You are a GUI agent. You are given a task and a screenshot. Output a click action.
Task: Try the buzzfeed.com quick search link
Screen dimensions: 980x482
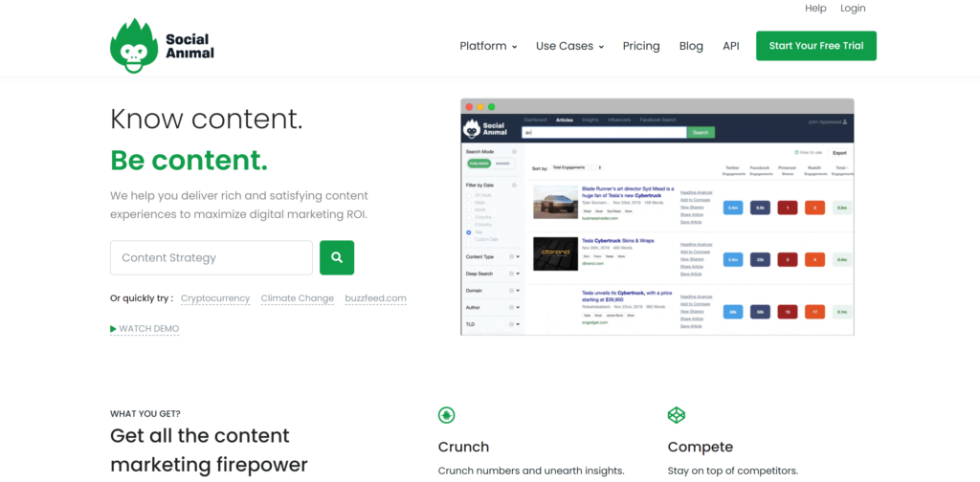375,298
